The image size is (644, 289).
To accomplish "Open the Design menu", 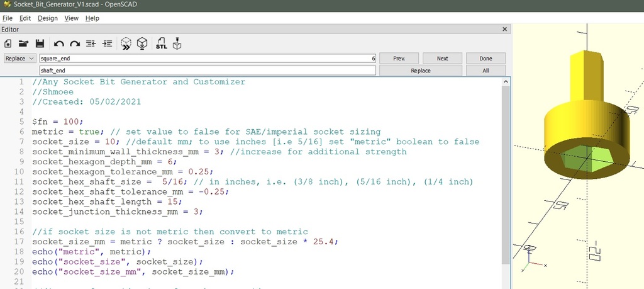I will [x=47, y=18].
